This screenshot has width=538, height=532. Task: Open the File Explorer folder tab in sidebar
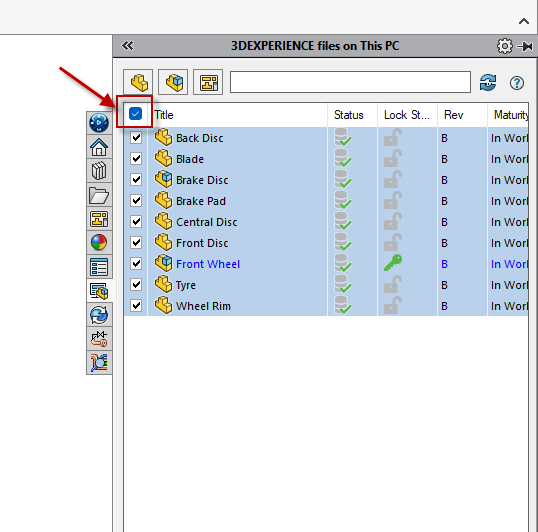coord(99,194)
